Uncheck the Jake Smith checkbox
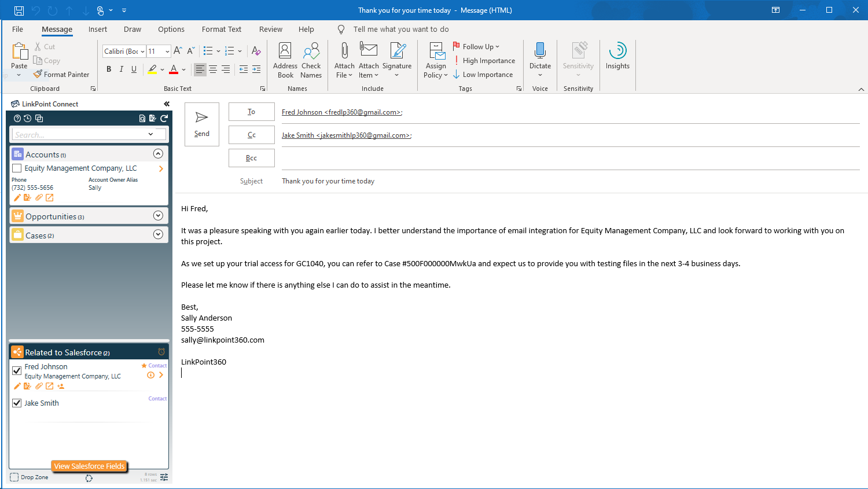The width and height of the screenshot is (868, 489). click(x=17, y=403)
